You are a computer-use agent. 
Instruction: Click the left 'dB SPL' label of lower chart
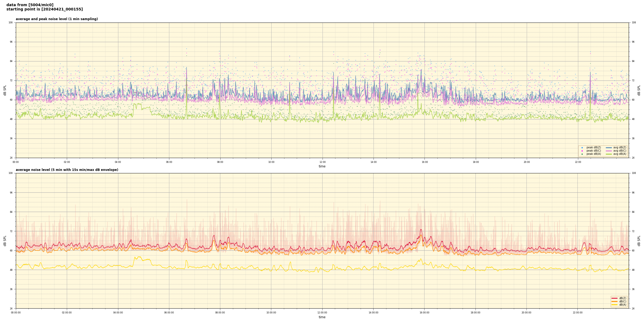pos(5,241)
